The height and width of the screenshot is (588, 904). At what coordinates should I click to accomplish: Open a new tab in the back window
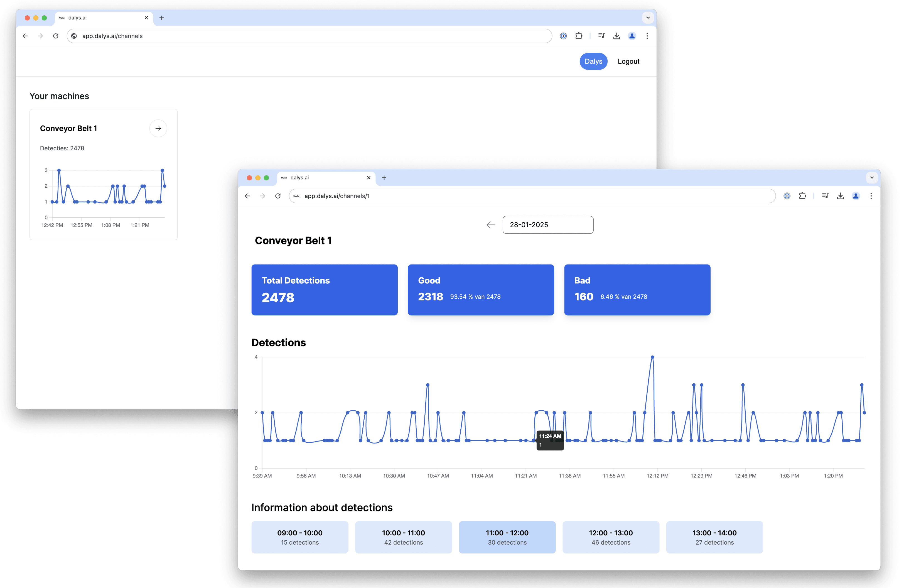[161, 18]
